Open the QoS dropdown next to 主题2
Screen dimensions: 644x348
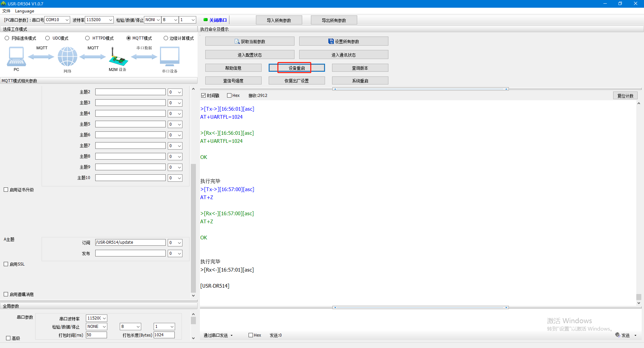click(x=175, y=92)
